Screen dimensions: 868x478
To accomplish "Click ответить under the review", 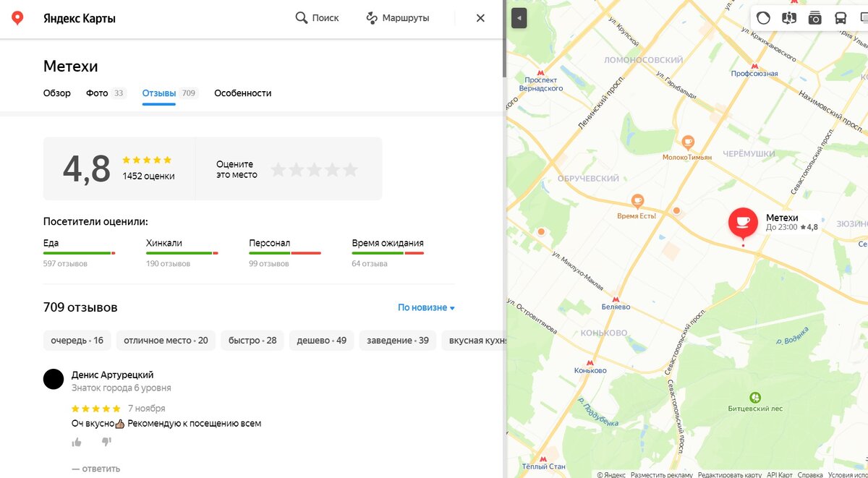I will pyautogui.click(x=95, y=469).
